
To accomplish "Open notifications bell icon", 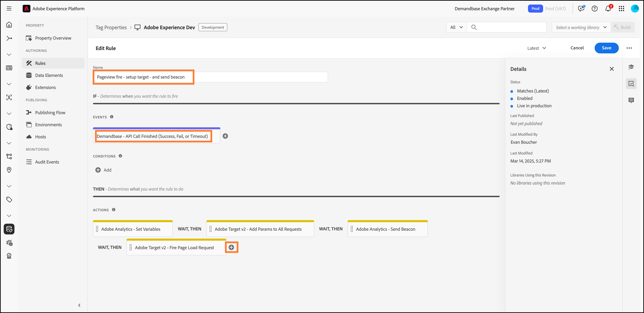I will (x=608, y=9).
